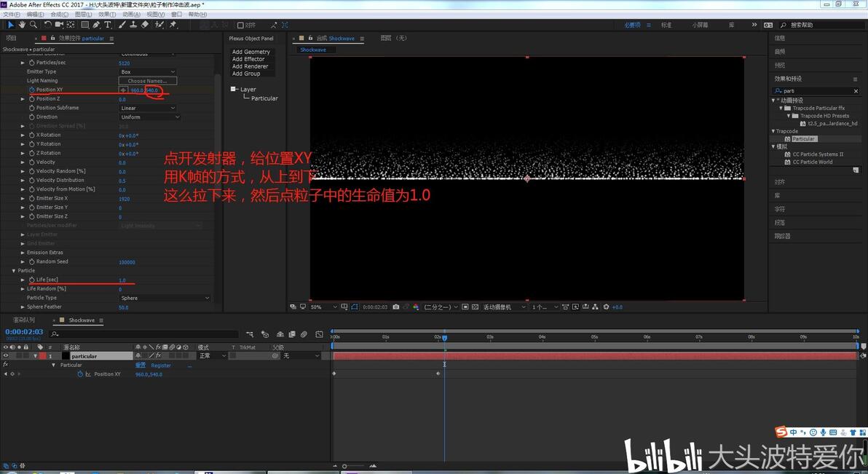Click the graph editor icon in timeline
Image resolution: width=868 pixels, height=474 pixels.
pos(320,334)
